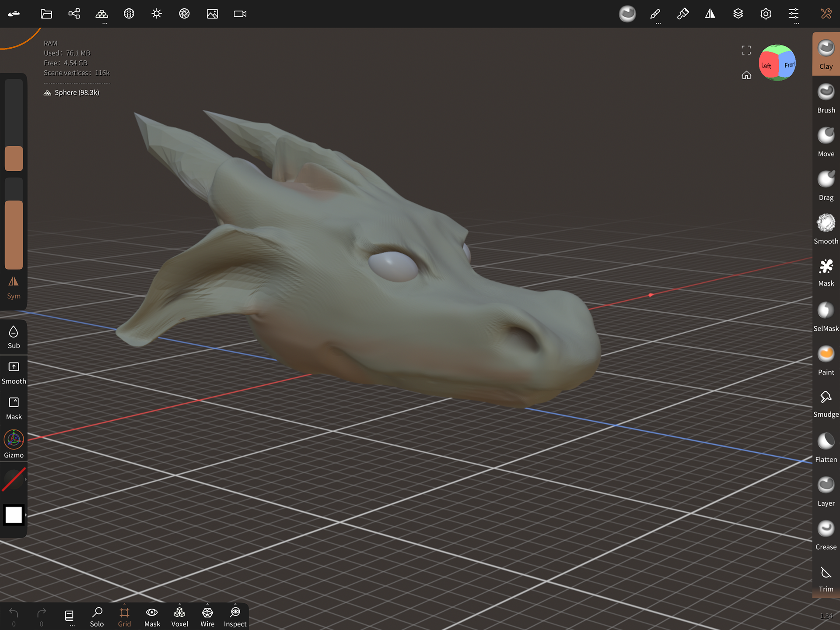Expand the white alpha swatch arrow
840x630 pixels.
point(26,515)
